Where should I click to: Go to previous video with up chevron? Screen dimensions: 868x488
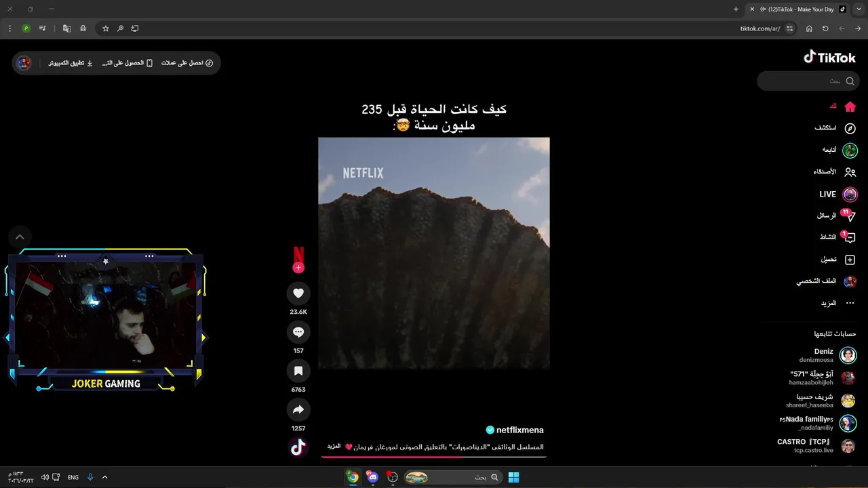pos(20,237)
